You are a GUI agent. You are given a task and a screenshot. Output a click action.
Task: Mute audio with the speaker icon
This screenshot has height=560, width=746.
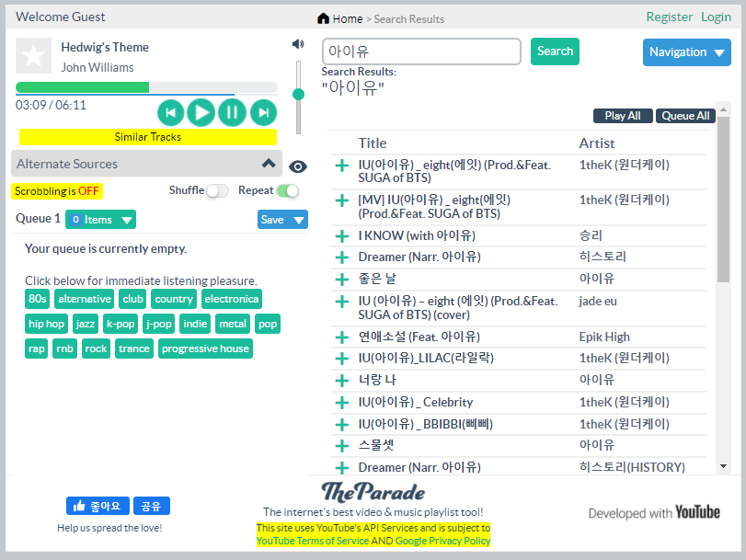pyautogui.click(x=297, y=44)
